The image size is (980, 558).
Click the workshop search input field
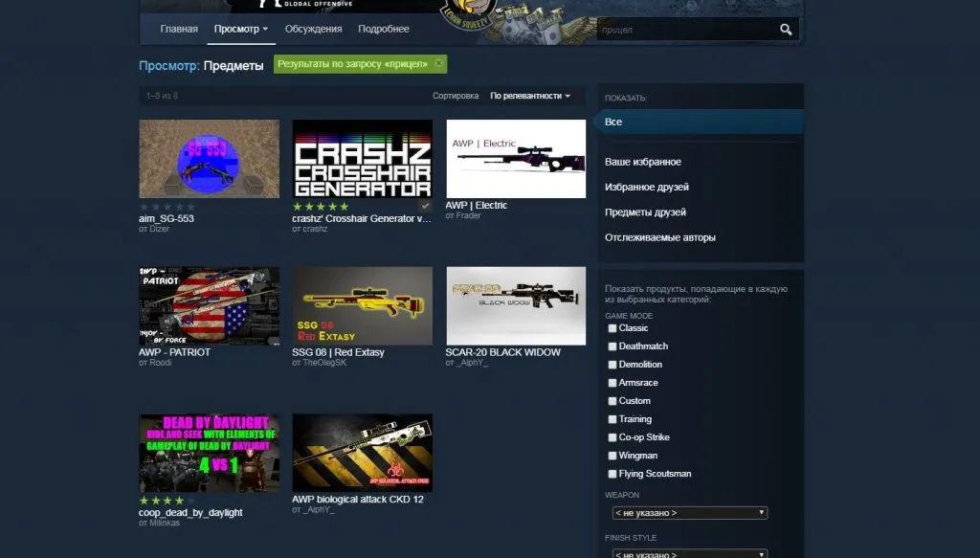[687, 30]
